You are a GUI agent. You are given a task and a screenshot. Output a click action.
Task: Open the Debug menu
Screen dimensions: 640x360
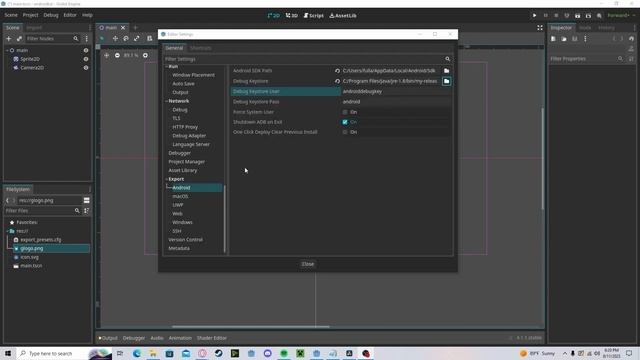[x=51, y=15]
